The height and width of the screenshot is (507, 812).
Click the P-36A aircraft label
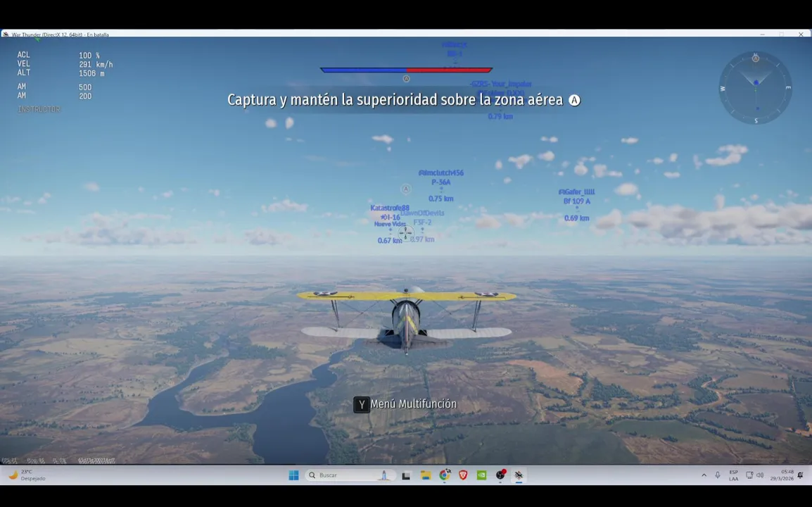(440, 182)
